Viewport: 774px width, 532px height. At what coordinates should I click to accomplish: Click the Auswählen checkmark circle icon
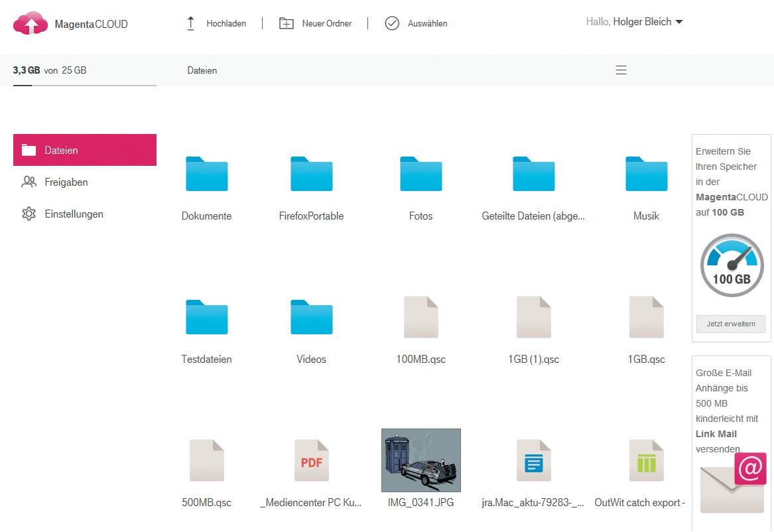coord(392,23)
